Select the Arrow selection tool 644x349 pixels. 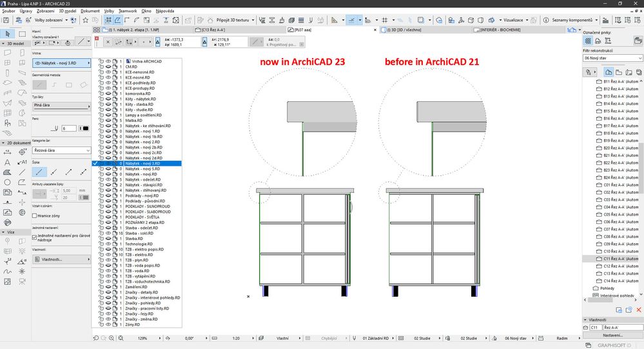point(8,34)
